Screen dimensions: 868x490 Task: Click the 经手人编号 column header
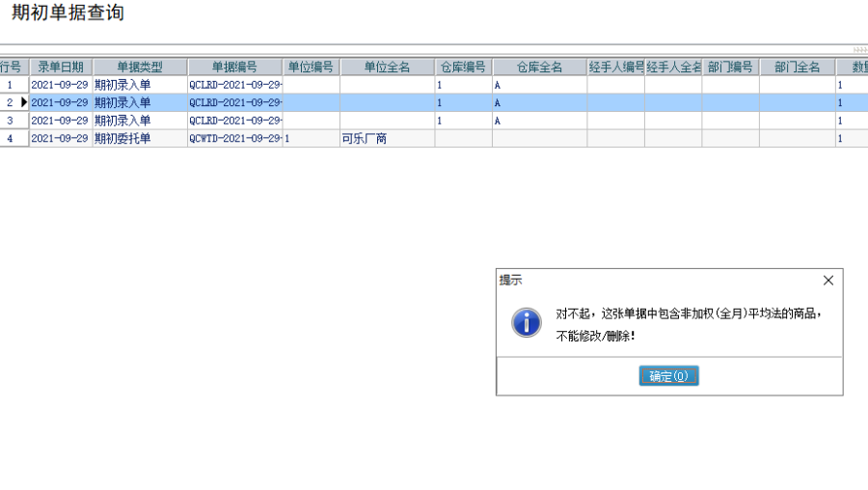(615, 68)
